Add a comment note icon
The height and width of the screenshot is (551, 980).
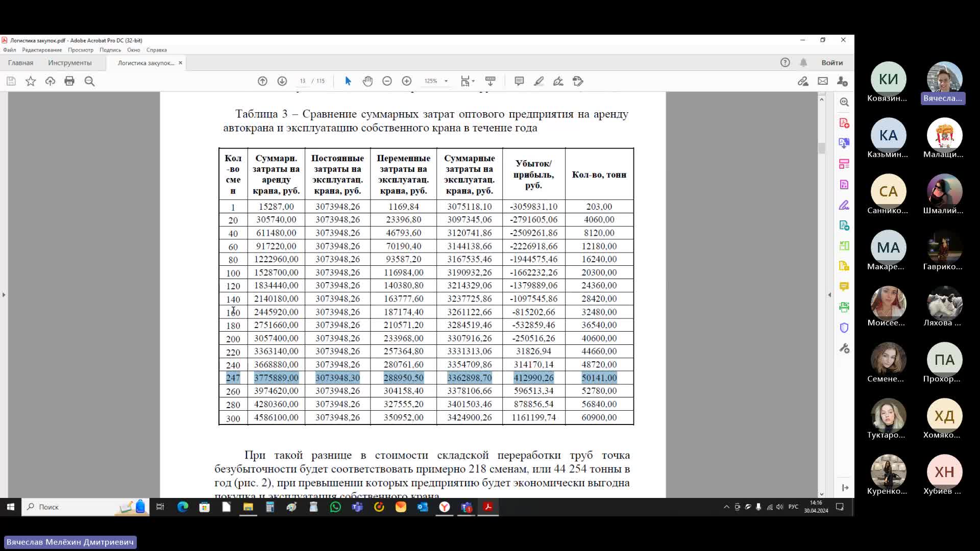519,81
